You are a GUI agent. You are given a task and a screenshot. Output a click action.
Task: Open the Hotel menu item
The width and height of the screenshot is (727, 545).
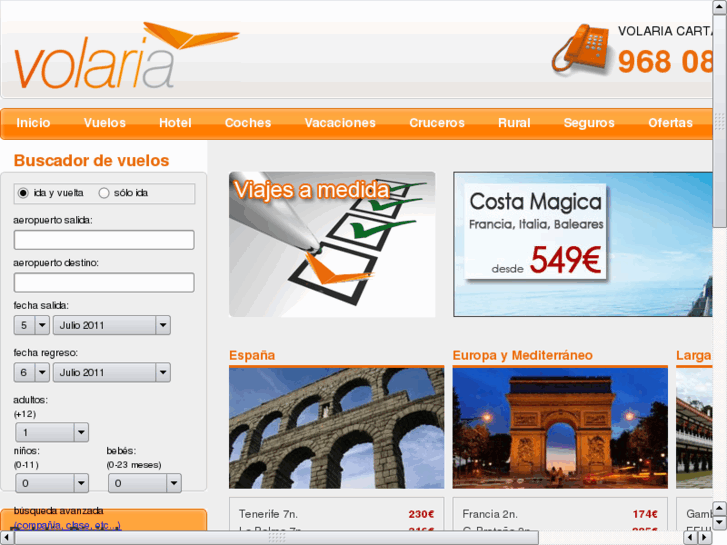175,123
